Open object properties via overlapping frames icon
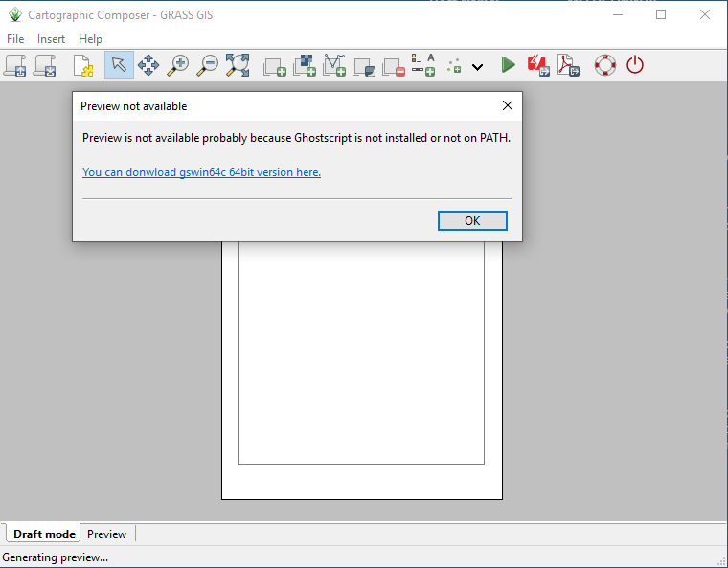The height and width of the screenshot is (568, 728). point(364,66)
